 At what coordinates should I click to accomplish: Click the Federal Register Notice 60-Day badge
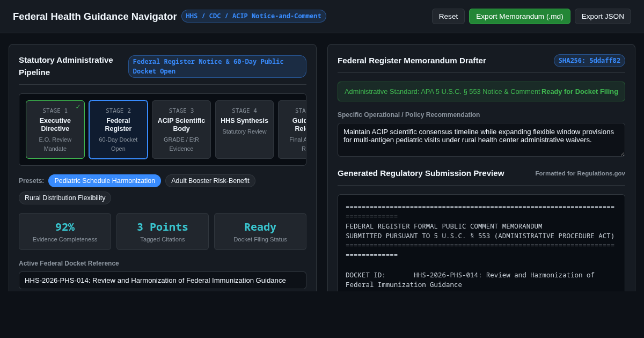[217, 67]
